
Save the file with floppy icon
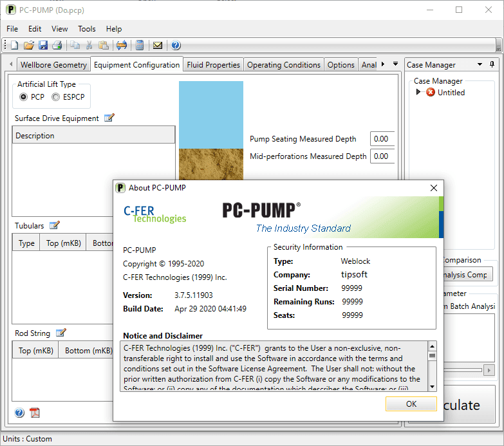[x=43, y=45]
